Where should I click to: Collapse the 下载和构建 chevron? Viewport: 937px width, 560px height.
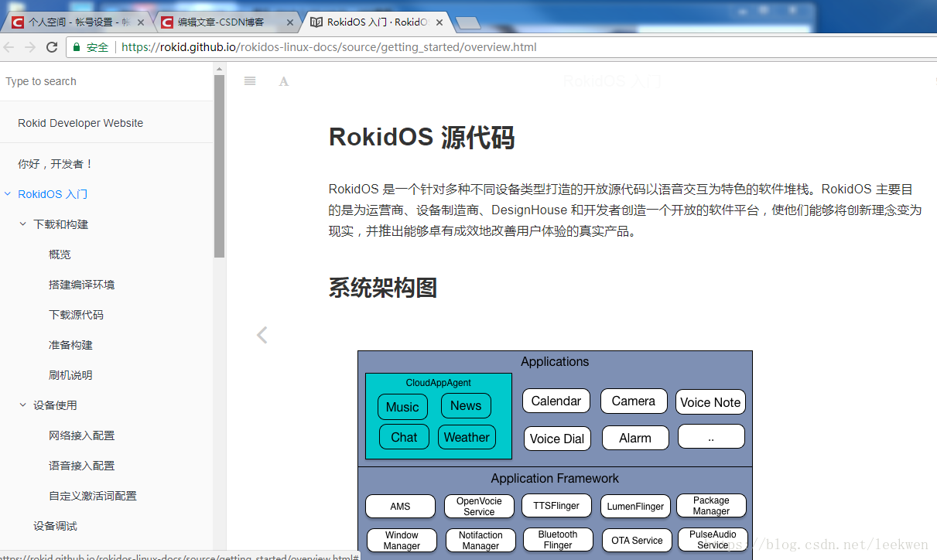pyautogui.click(x=23, y=224)
